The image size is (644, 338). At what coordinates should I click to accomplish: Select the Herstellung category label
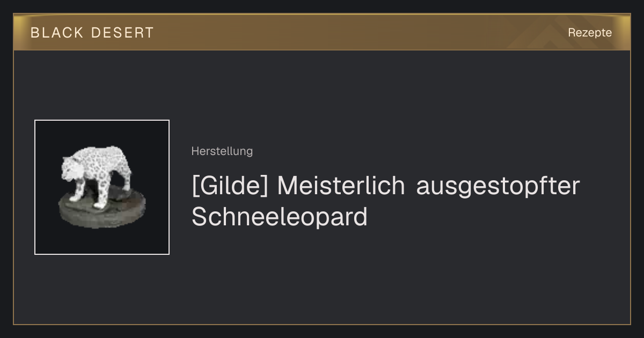(x=222, y=151)
